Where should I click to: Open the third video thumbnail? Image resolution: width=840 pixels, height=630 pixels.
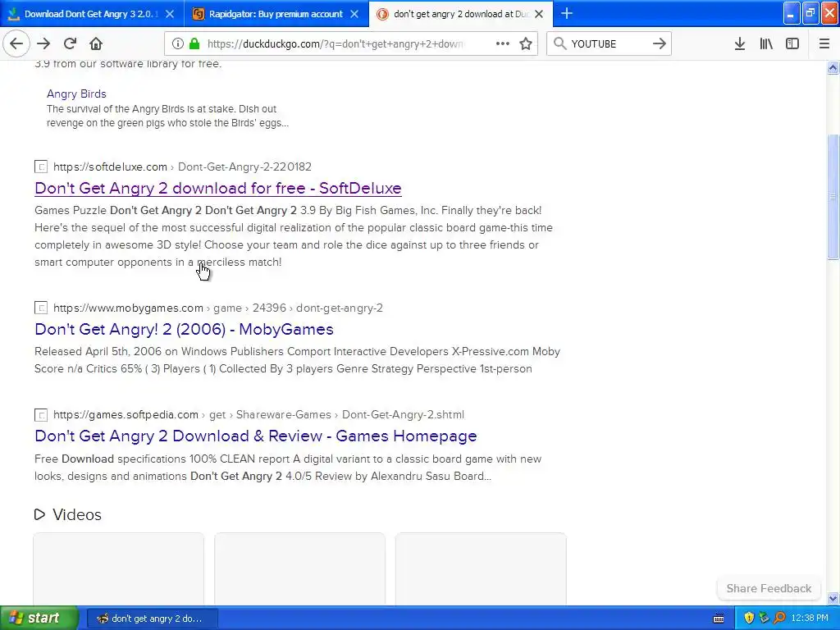tap(481, 569)
